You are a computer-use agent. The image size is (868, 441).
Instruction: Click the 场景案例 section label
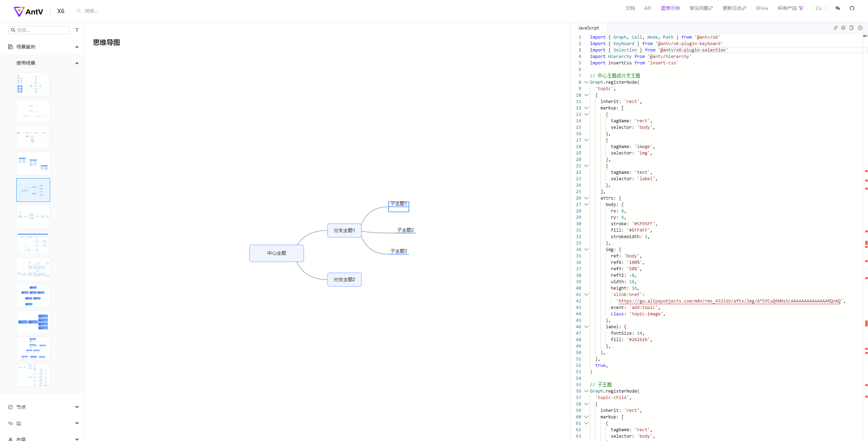coord(26,47)
